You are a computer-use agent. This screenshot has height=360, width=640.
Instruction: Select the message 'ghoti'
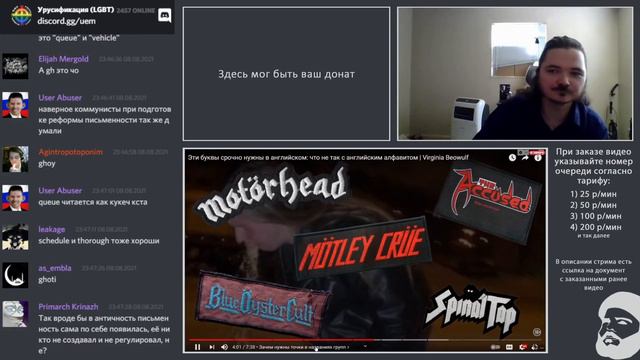coord(47,280)
